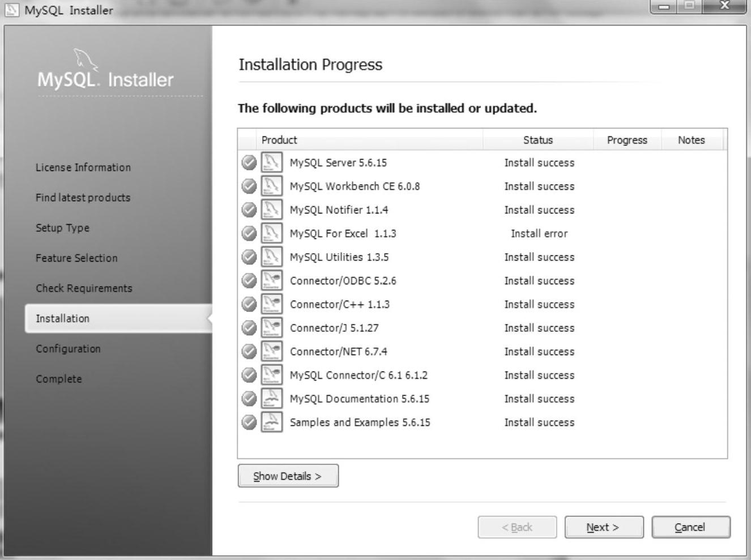Click the status checkmark for MySQL Connector/C 6.1

(x=249, y=375)
